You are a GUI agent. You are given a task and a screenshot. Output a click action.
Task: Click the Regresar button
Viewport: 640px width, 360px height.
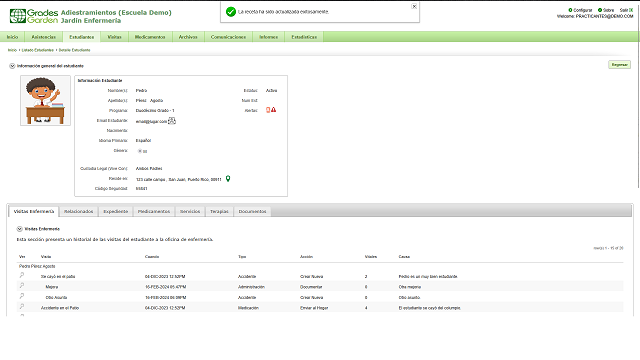point(619,65)
